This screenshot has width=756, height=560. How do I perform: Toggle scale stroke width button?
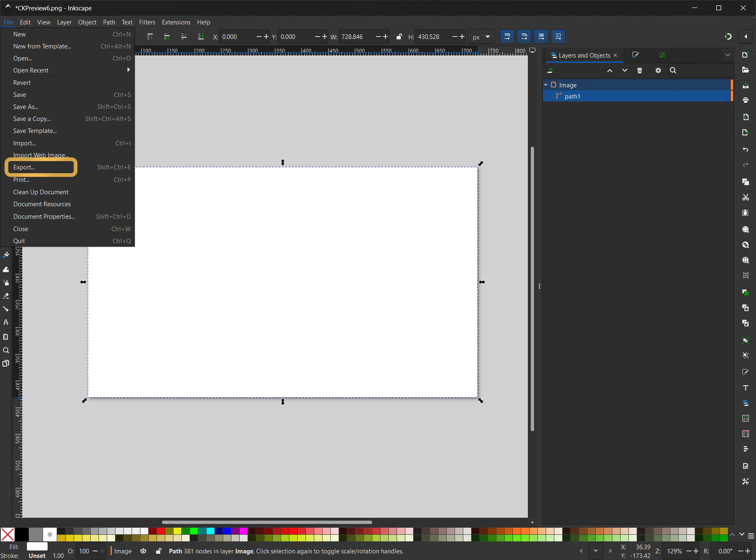point(507,37)
